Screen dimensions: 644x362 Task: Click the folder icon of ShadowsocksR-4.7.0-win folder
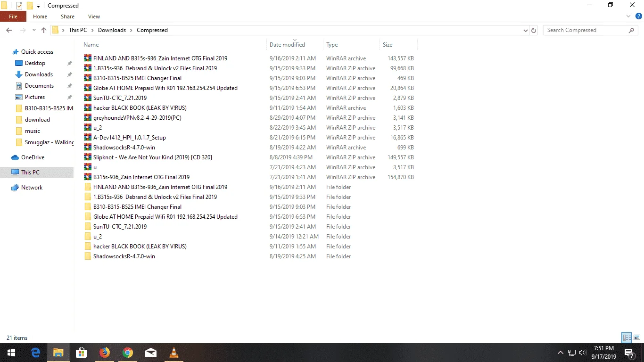(87, 256)
